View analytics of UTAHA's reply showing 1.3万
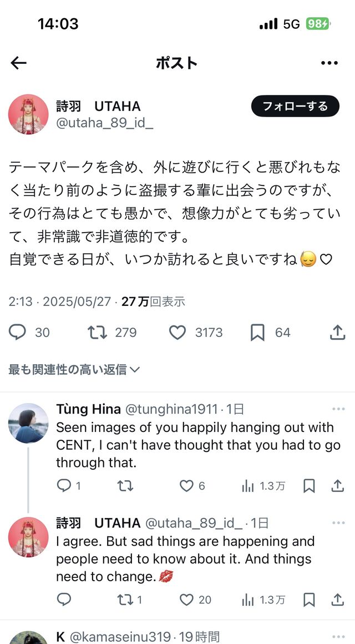Image resolution: width=355 pixels, height=644 pixels. click(x=263, y=600)
